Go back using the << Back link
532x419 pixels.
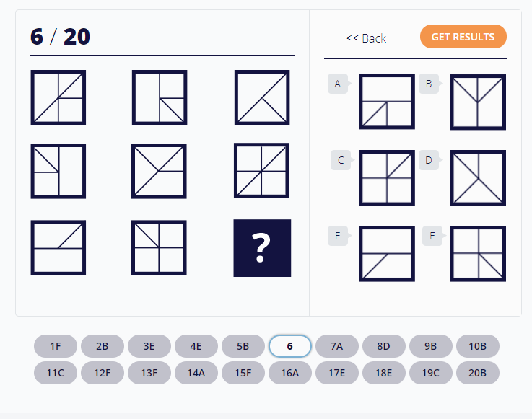pyautogui.click(x=366, y=38)
